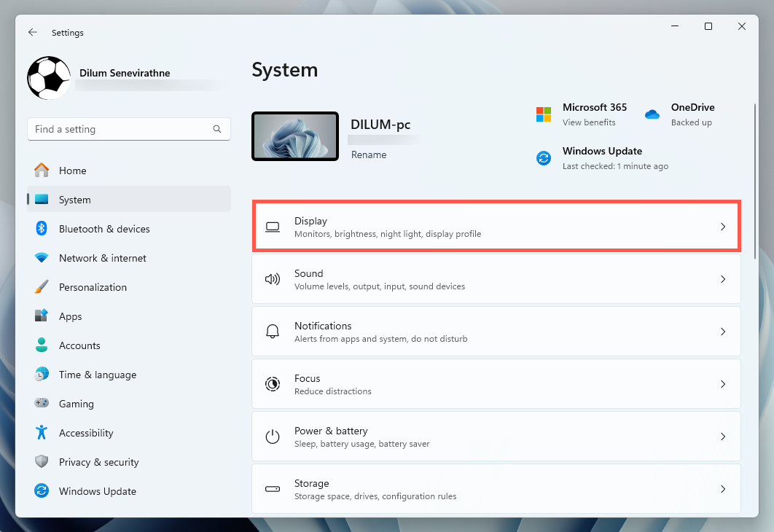Click the Privacy & security shield icon

click(42, 462)
